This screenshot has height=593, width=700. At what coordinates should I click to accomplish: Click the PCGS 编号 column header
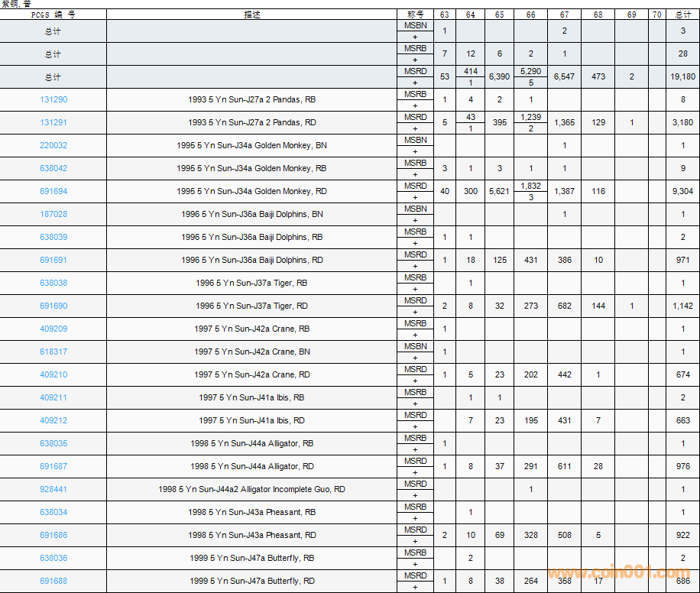coord(53,15)
